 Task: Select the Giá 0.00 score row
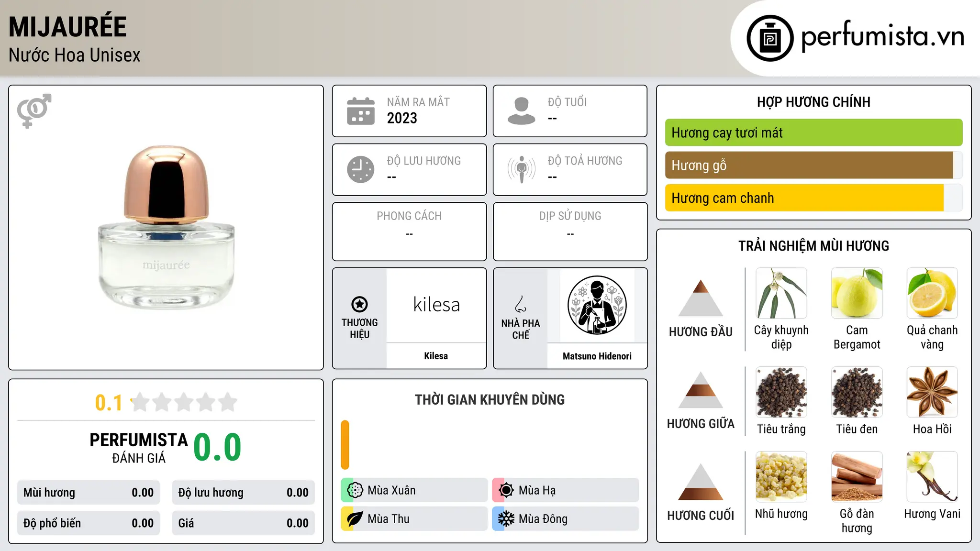(243, 523)
